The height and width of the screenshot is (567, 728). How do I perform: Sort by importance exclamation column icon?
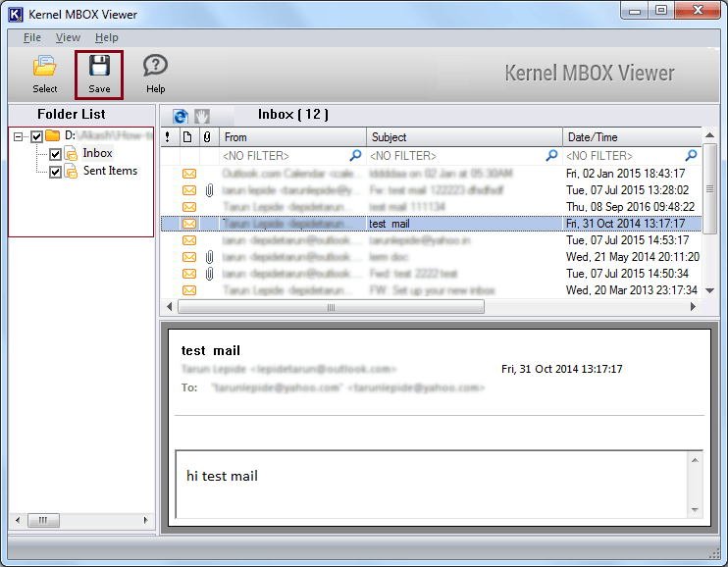(x=168, y=137)
